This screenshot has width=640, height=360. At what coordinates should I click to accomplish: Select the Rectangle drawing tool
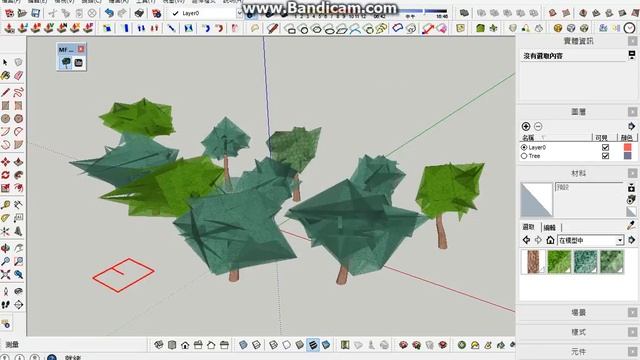[x=5, y=106]
